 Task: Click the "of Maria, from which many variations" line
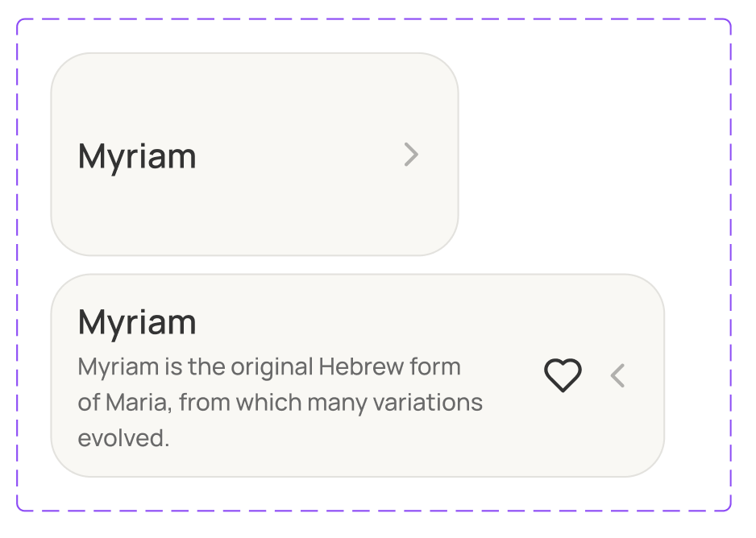coord(280,402)
